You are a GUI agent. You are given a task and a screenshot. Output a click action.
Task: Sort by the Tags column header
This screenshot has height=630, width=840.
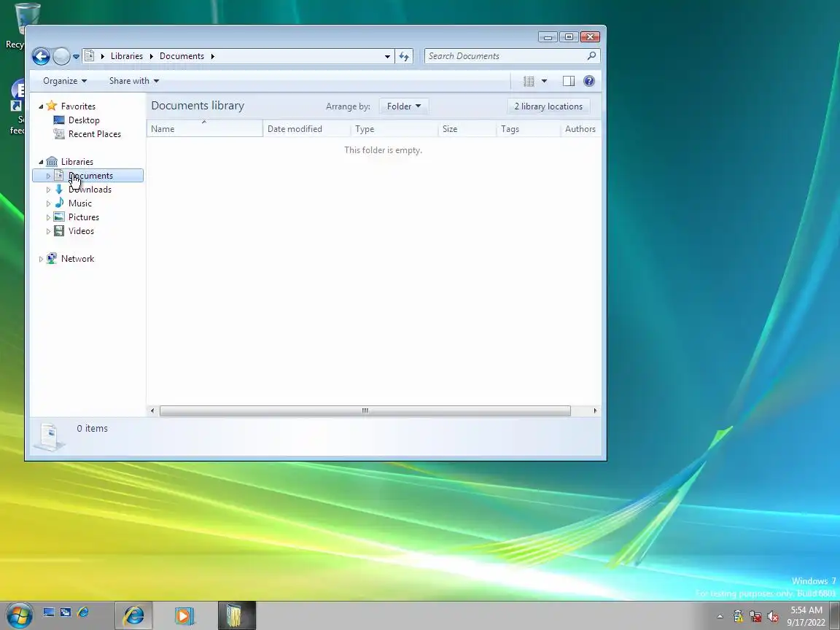528,129
